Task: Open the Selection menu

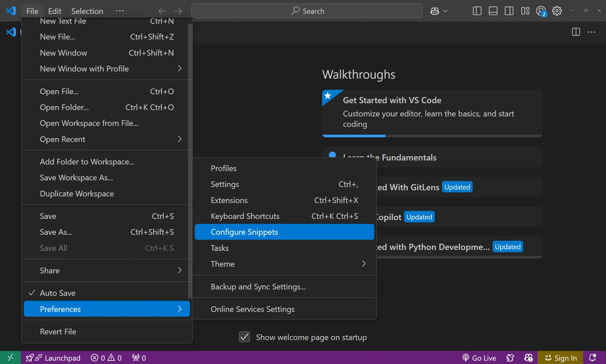Action: click(87, 11)
